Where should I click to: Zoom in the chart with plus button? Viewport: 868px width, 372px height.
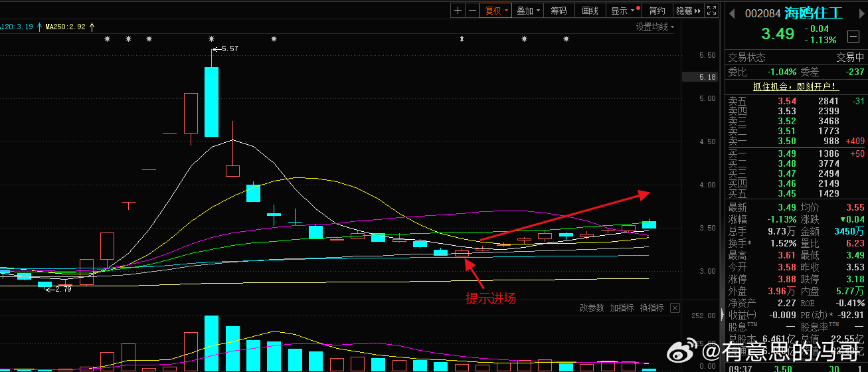(458, 10)
